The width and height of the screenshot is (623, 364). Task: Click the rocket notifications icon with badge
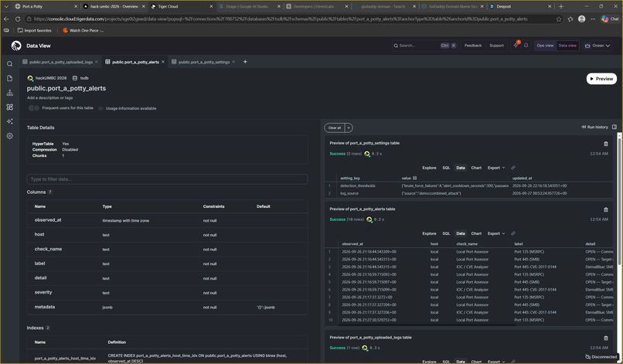pyautogui.click(x=516, y=45)
